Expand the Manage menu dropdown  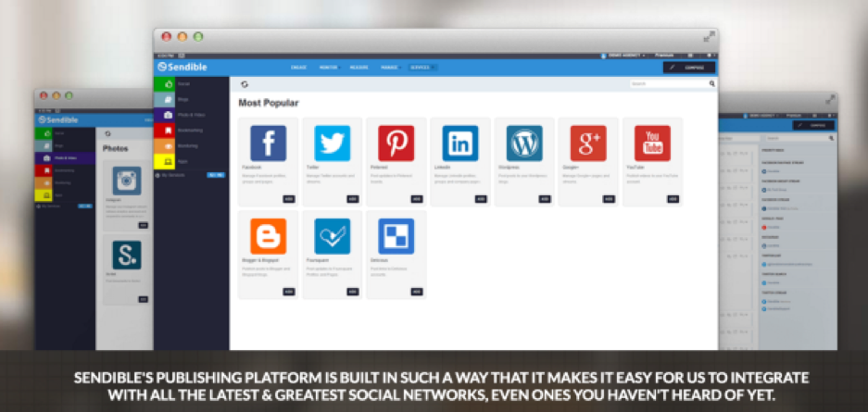click(x=390, y=68)
